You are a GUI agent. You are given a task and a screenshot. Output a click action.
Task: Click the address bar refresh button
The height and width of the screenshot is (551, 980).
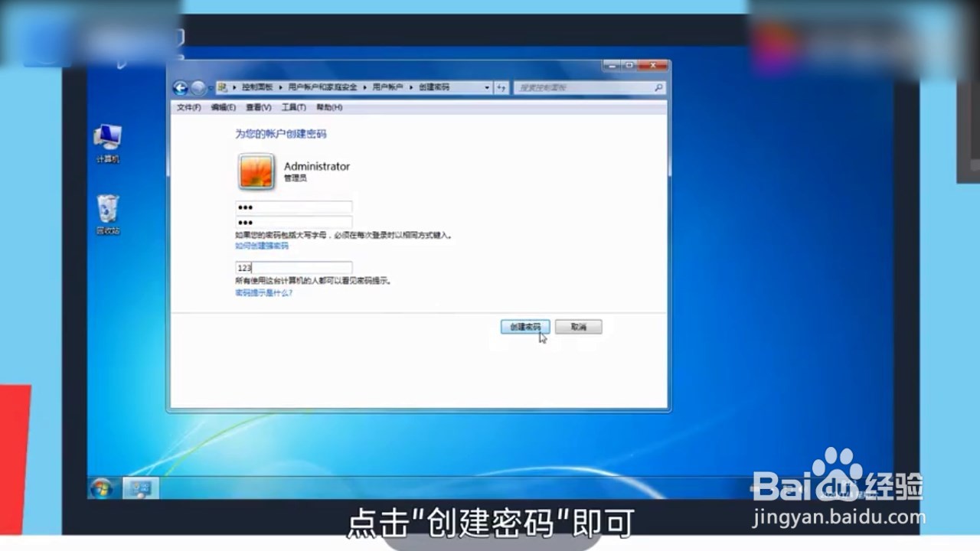(501, 88)
